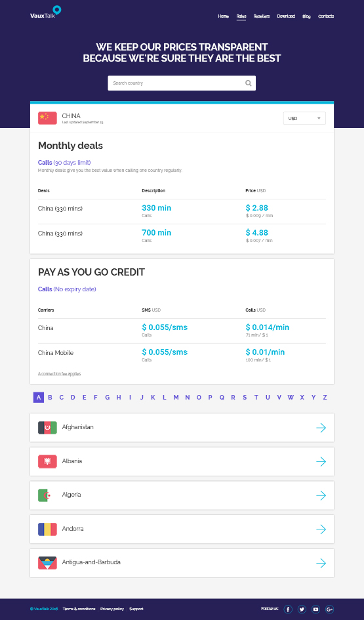Click the VauxTalk copyright text

[x=44, y=609]
